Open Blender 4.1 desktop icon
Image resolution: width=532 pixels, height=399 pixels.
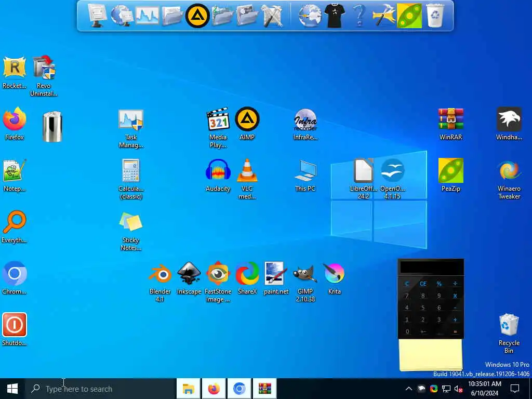160,282
